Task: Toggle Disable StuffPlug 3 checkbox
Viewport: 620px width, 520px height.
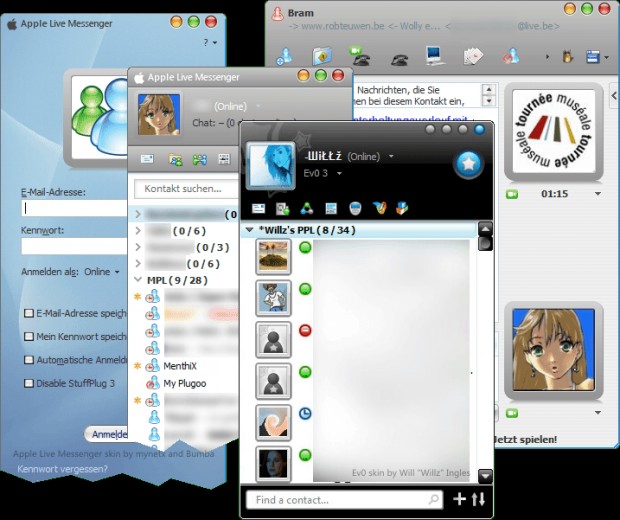Action: pos(28,383)
